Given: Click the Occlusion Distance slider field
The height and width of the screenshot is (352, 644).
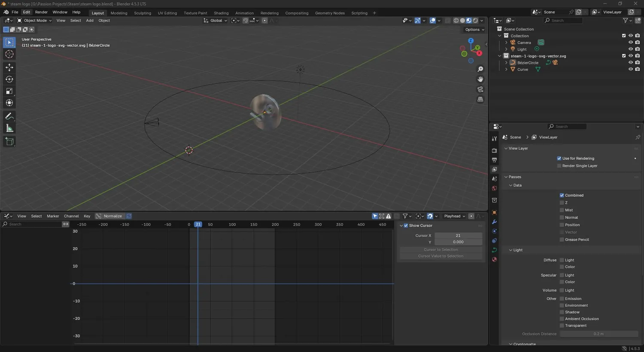Looking at the screenshot, I should pyautogui.click(x=598, y=334).
